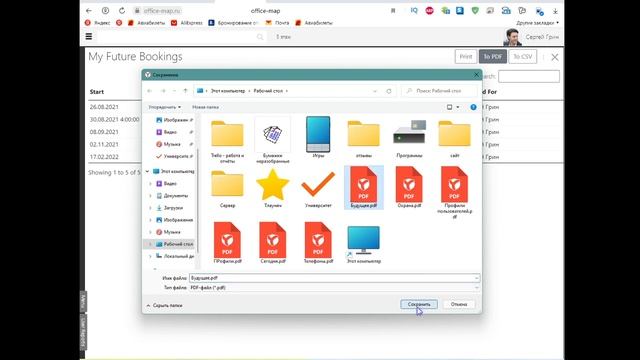Collapse the Этот компьютер tree node
Viewport: 640px width, 360px height.
tap(147, 171)
